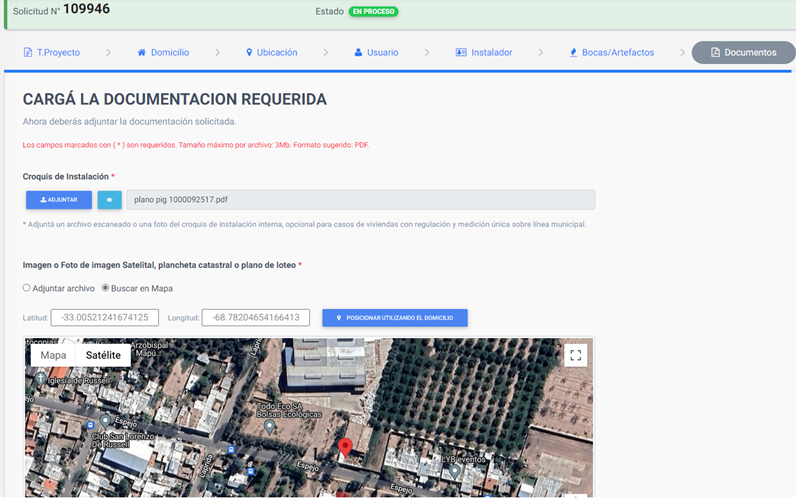This screenshot has height=500, width=797.
Task: Open the Ubicación step tab
Action: click(x=271, y=52)
